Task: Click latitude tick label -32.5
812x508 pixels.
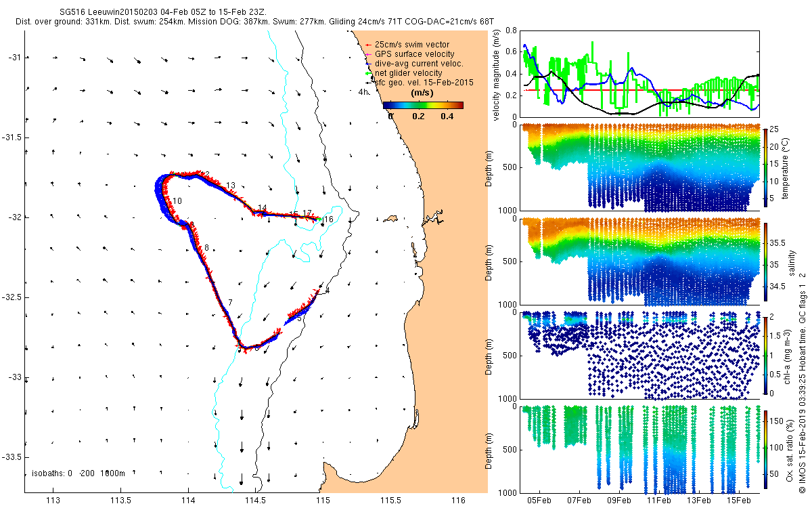Action: pos(12,297)
